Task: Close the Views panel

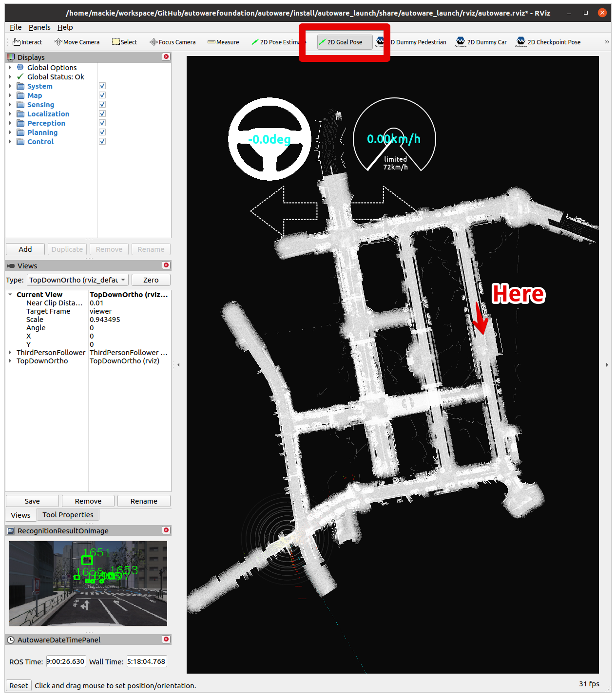Action: click(x=166, y=265)
